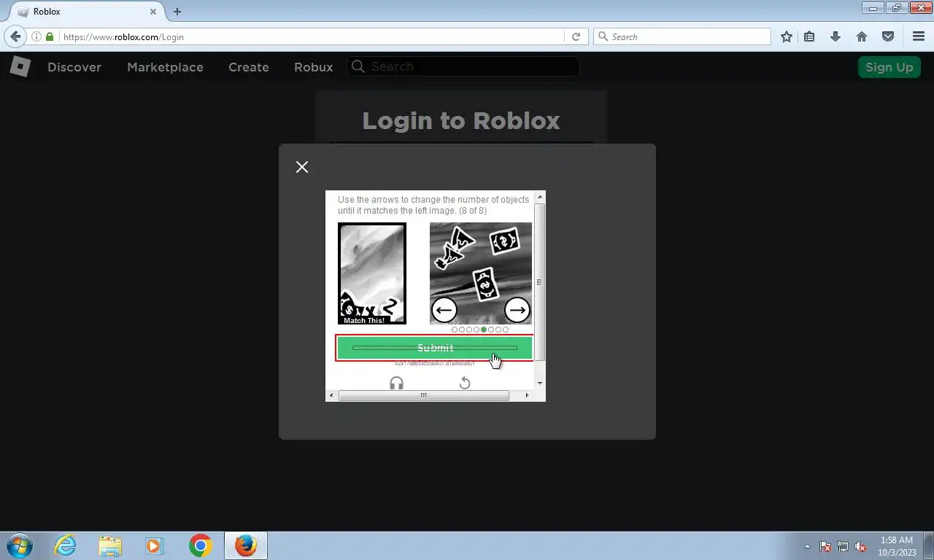Click the 'Login to Roblox' heading
934x560 pixels.
[461, 120]
